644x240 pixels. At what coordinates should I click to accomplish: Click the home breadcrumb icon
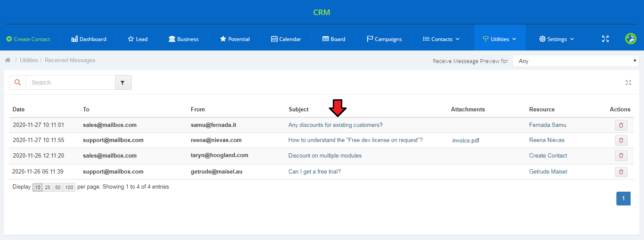[8, 60]
